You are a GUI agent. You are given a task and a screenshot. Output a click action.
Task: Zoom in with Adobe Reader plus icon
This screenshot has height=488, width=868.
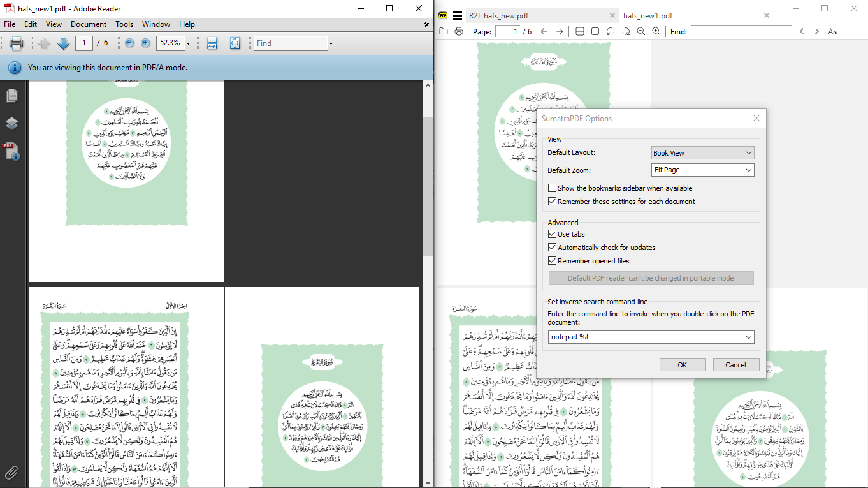pos(145,43)
